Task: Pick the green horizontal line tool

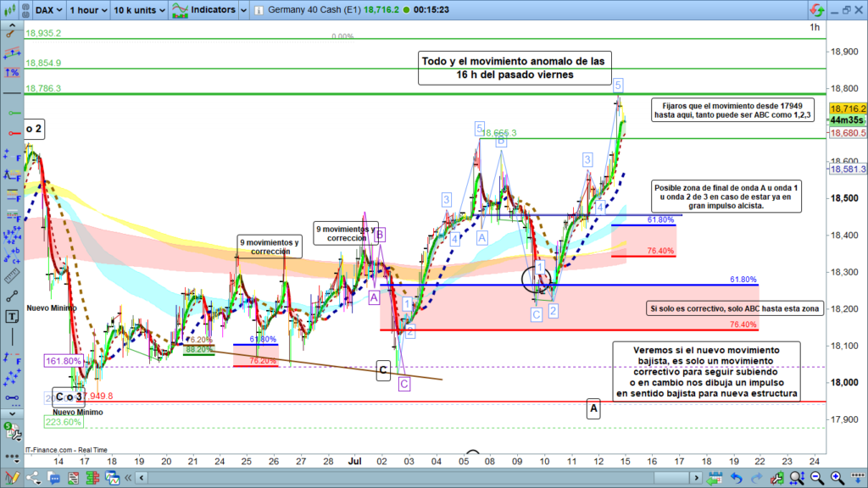Action: 13,113
